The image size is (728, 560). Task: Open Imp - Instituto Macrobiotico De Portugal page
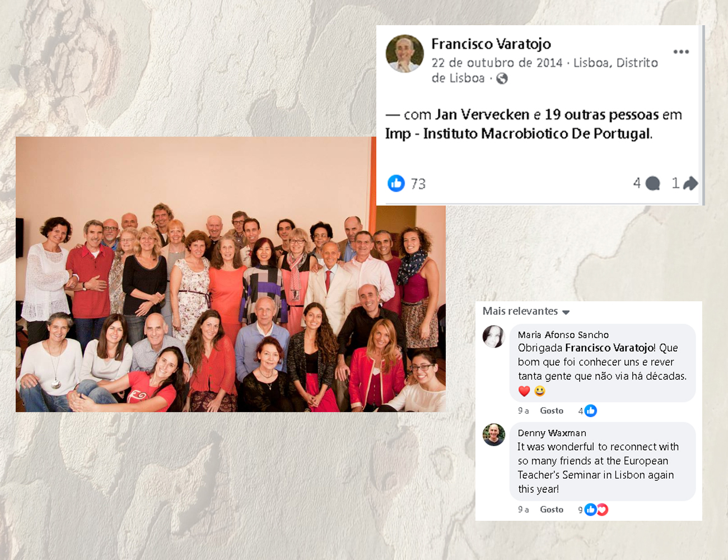pos(519,134)
